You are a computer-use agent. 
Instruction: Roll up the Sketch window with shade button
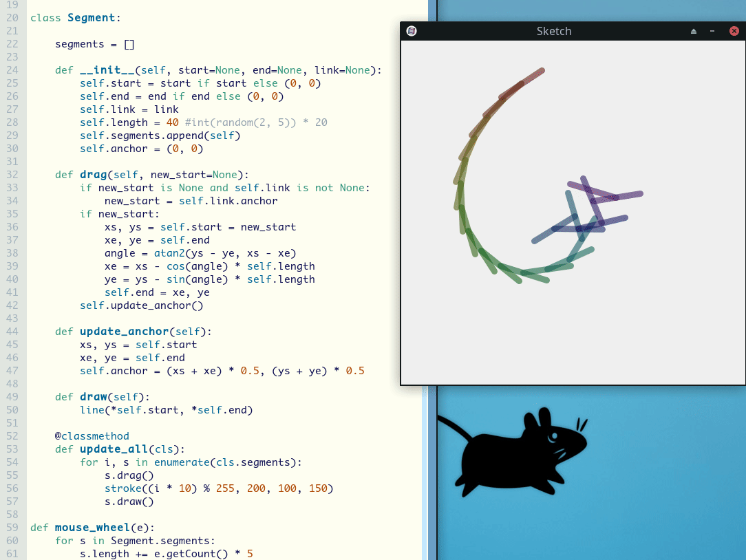pyautogui.click(x=694, y=31)
